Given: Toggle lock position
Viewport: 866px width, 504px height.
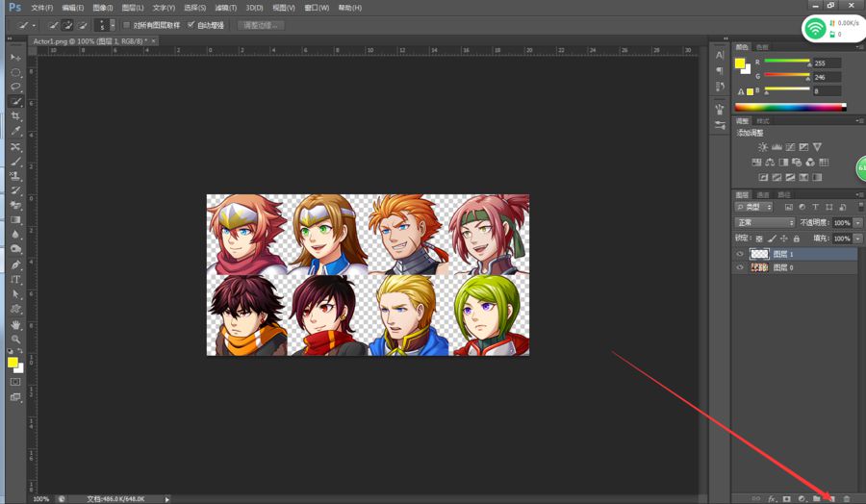Looking at the screenshot, I should point(783,239).
